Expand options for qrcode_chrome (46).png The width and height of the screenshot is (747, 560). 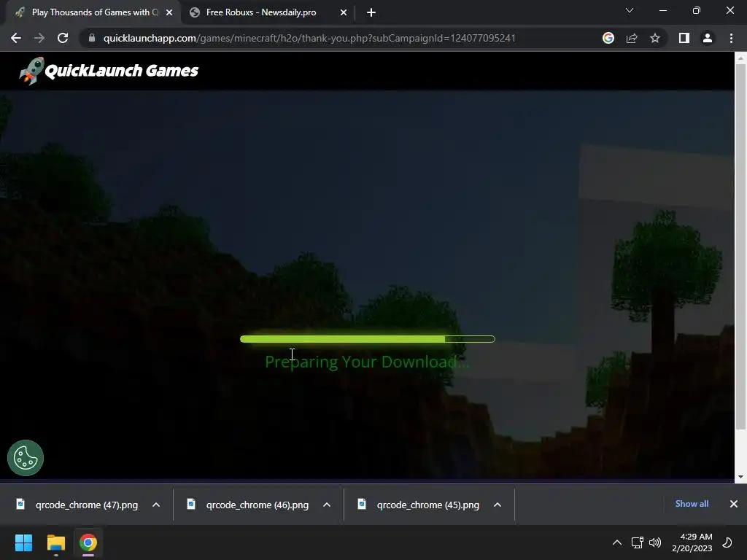pos(326,505)
